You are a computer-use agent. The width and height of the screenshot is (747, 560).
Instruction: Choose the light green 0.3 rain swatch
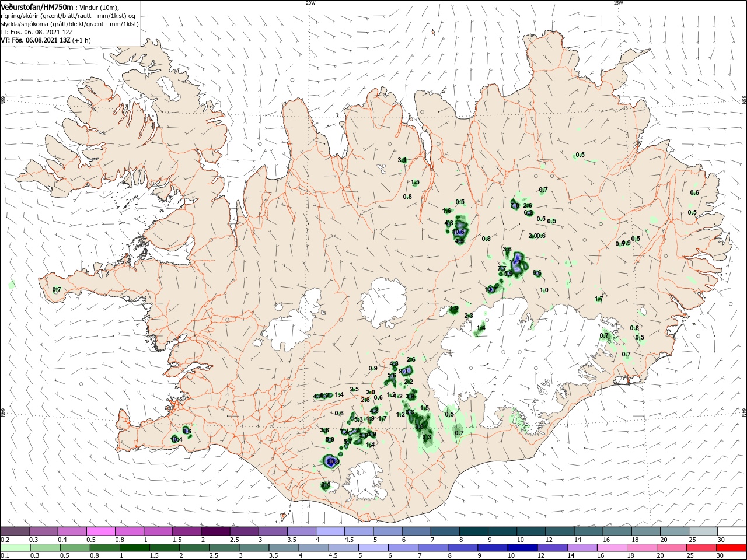[x=45, y=548]
